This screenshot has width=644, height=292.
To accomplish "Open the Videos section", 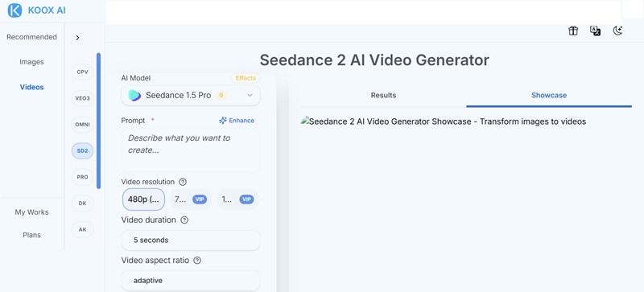I will tap(31, 87).
